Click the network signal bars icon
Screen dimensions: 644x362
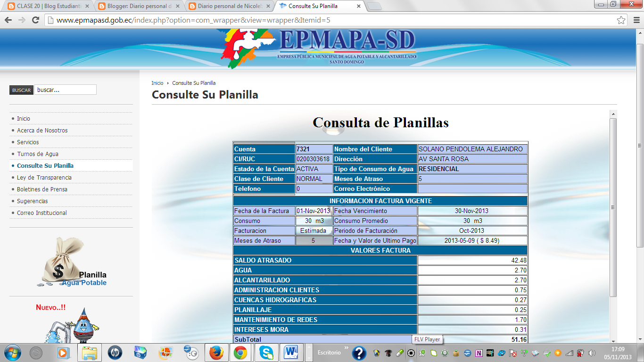point(570,353)
